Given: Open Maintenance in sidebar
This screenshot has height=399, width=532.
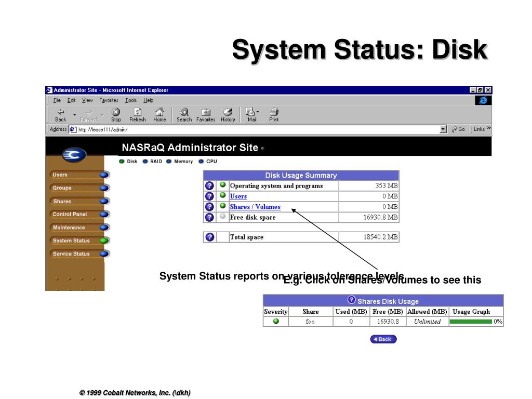Looking at the screenshot, I should coord(79,228).
